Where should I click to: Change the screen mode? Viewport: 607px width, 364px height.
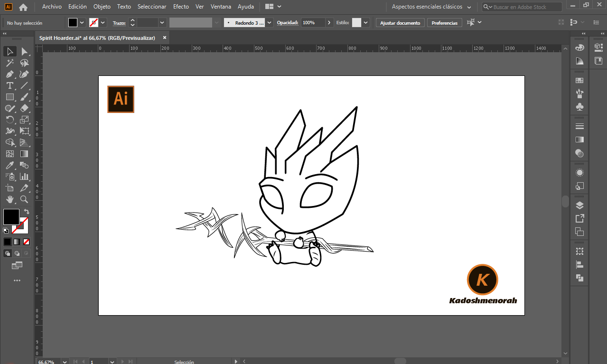17,265
